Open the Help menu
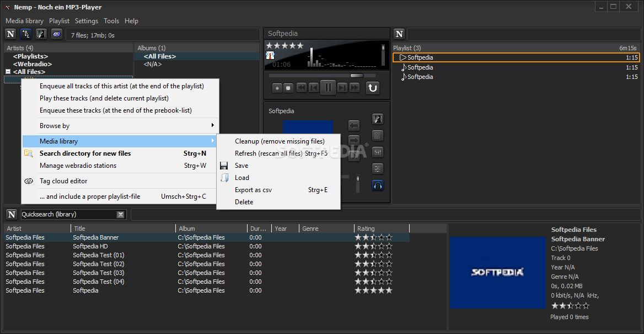Viewport: 644px width, 334px height. tap(131, 21)
